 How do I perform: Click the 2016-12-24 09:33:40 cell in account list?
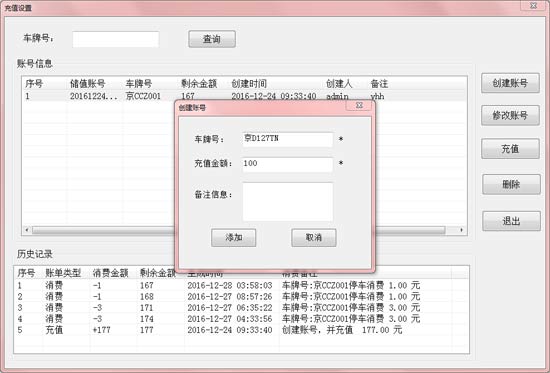[274, 96]
